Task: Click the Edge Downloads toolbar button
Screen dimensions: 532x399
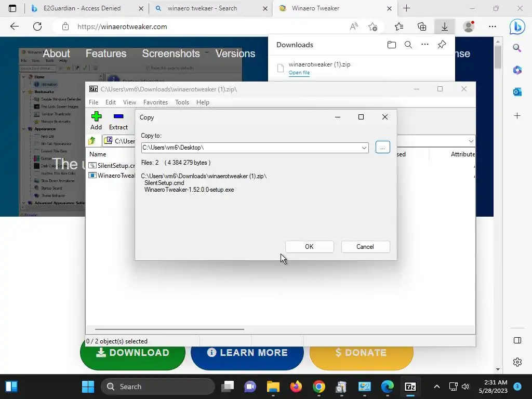Action: [445, 27]
